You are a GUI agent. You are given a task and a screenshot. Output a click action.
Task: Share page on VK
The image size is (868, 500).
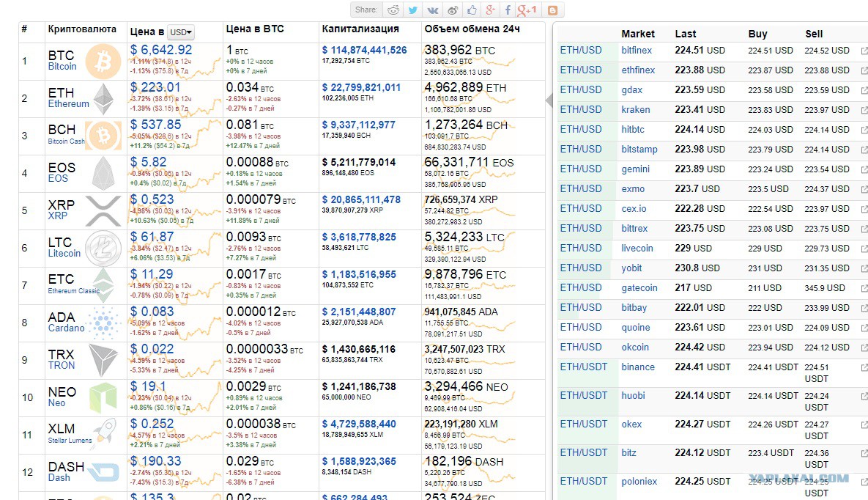(432, 10)
